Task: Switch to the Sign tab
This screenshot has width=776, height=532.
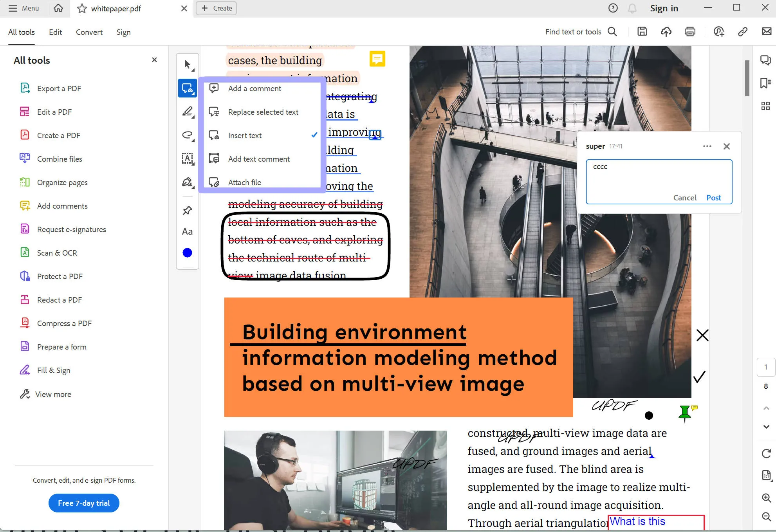Action: click(123, 32)
